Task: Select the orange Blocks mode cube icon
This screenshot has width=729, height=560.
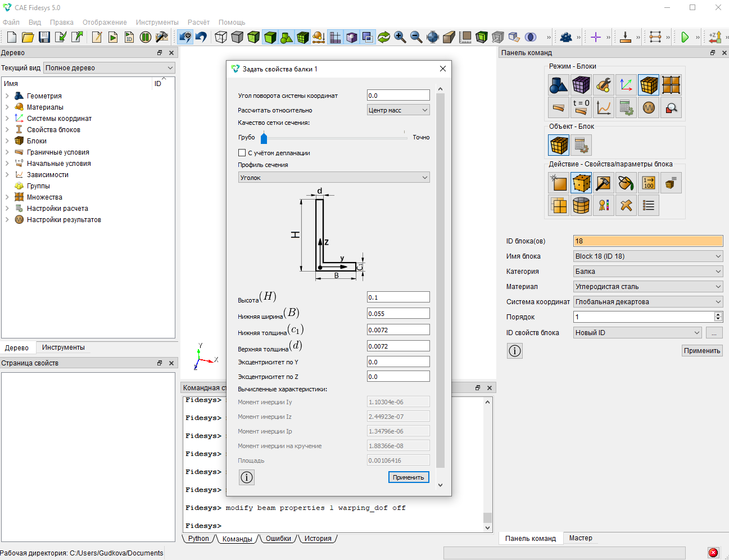Action: click(x=649, y=85)
